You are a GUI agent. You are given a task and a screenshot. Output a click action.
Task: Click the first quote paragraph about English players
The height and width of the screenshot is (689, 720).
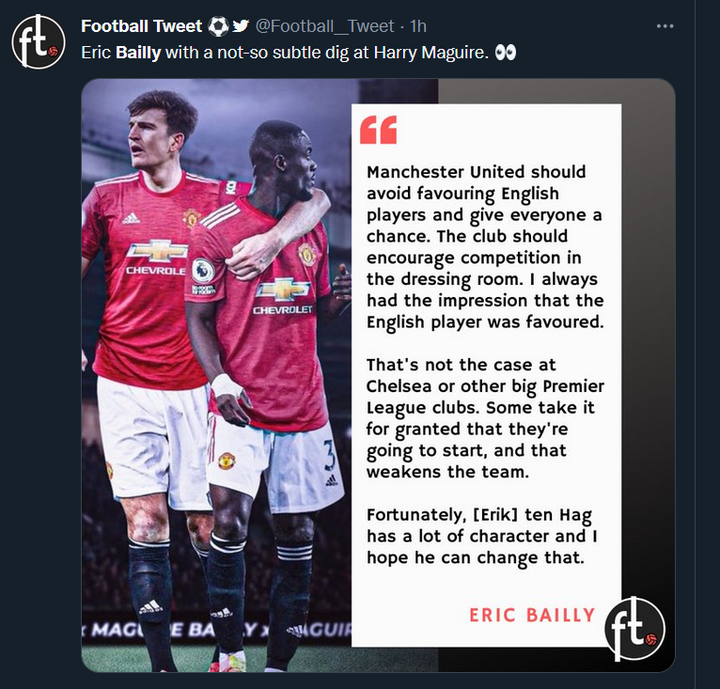coord(485,247)
